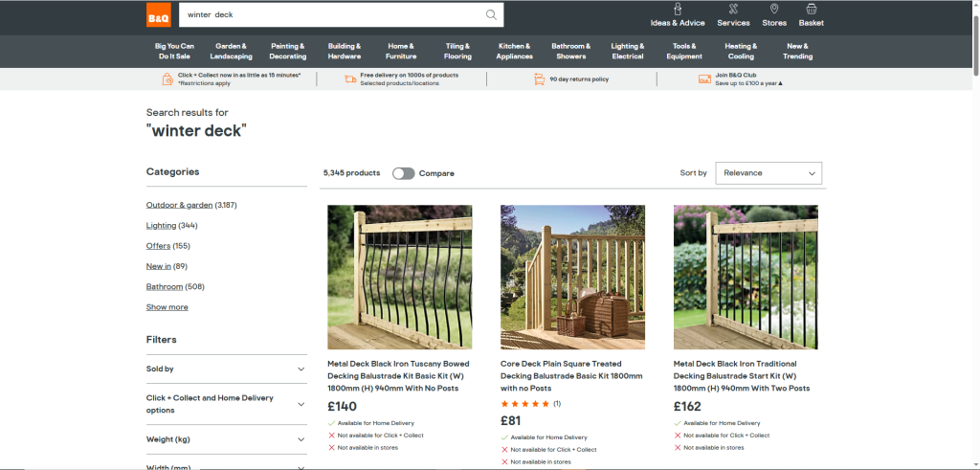980x470 pixels.
Task: Open the Basket icon
Action: (811, 10)
